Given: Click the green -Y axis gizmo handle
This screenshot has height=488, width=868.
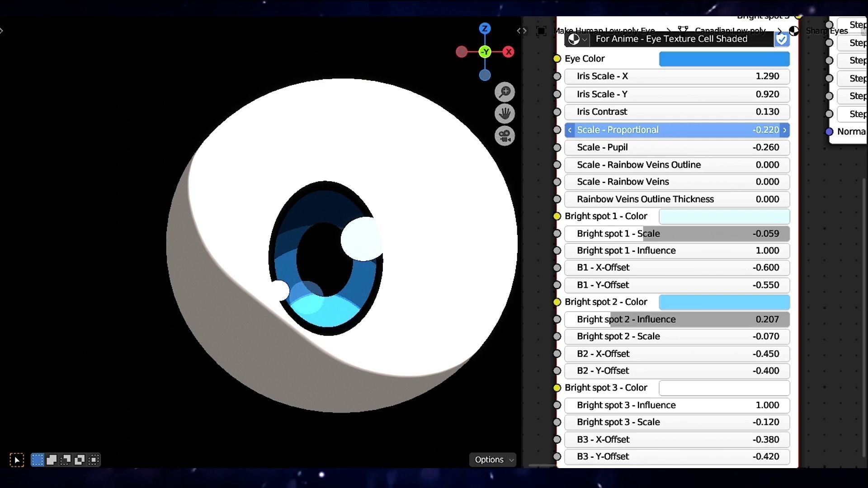Looking at the screenshot, I should pyautogui.click(x=485, y=52).
